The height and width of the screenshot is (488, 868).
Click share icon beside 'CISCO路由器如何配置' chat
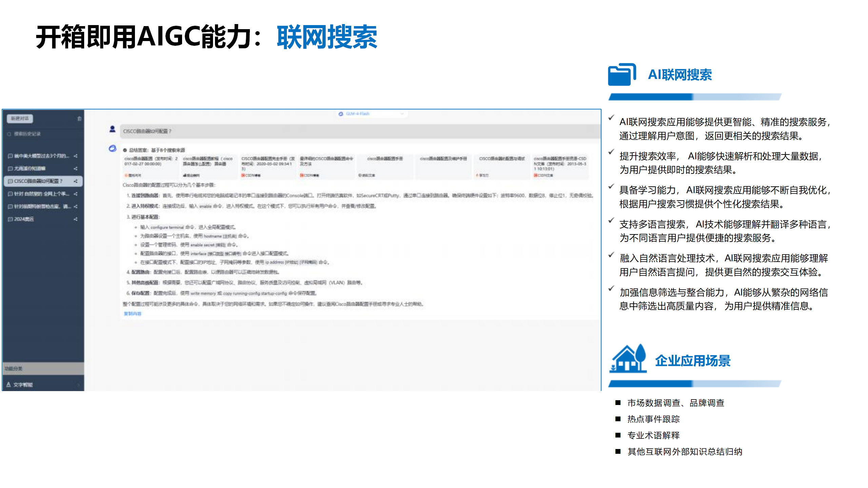[x=76, y=181]
